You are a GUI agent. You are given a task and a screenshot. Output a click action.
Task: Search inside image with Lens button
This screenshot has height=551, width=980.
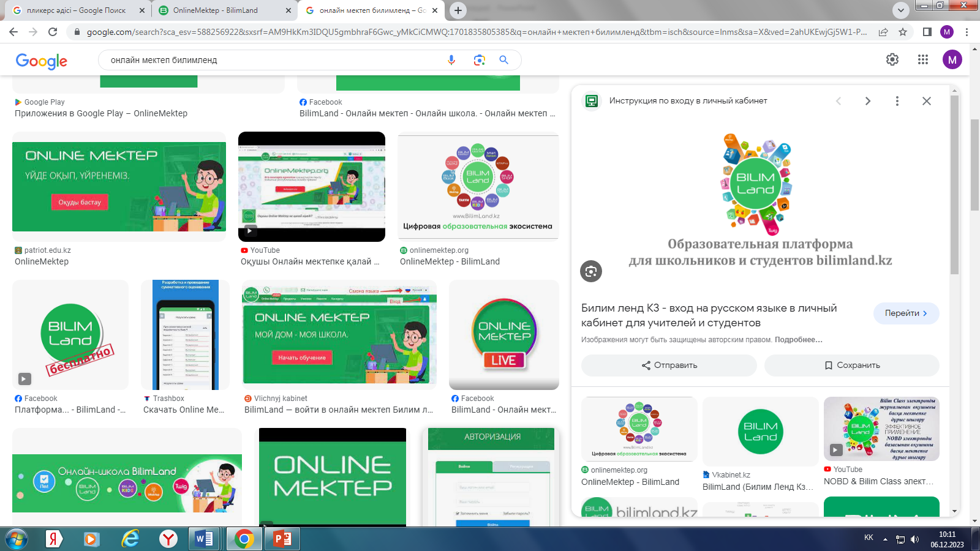click(x=591, y=271)
